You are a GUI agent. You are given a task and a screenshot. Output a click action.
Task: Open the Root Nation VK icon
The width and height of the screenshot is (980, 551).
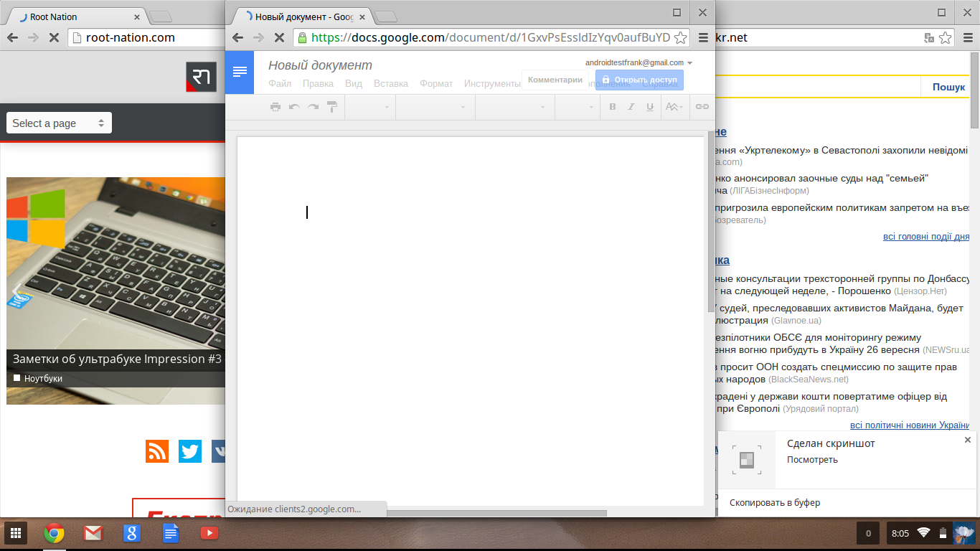219,451
